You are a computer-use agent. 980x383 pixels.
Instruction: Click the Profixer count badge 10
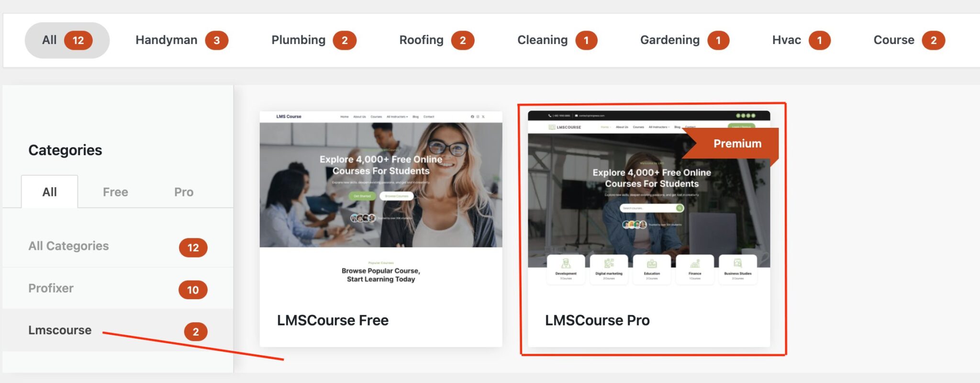pyautogui.click(x=193, y=290)
